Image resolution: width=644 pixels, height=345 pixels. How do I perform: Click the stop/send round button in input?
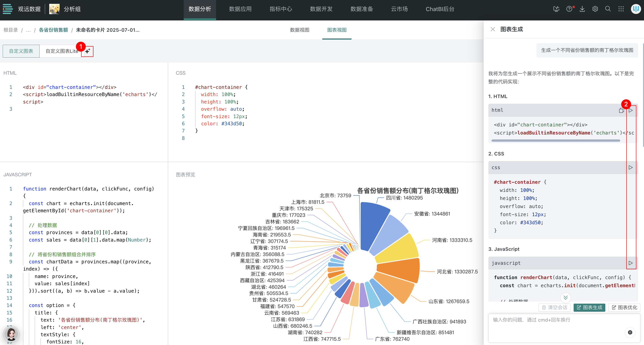tap(630, 332)
